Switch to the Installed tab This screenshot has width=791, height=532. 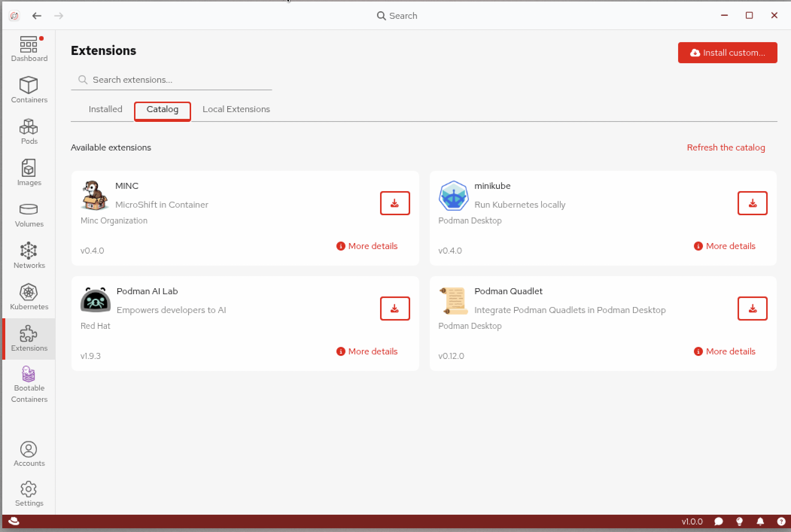coord(105,109)
